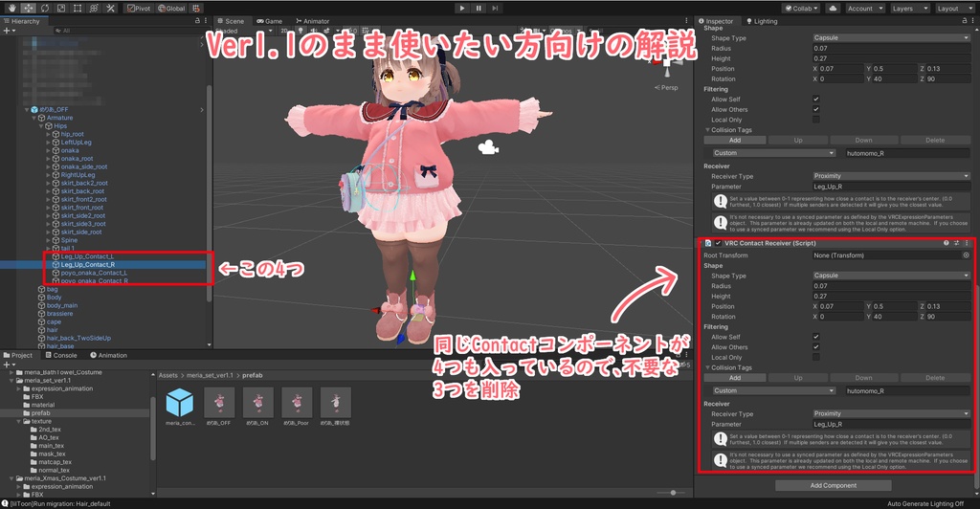Lock the Hierarchy panel with the padlock
Screen dimensions: 980x509
197,21
